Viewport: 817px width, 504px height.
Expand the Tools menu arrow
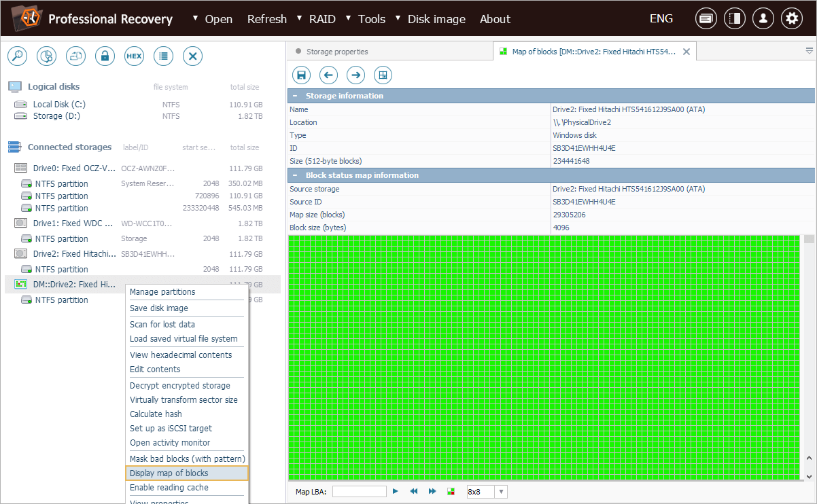tap(349, 17)
